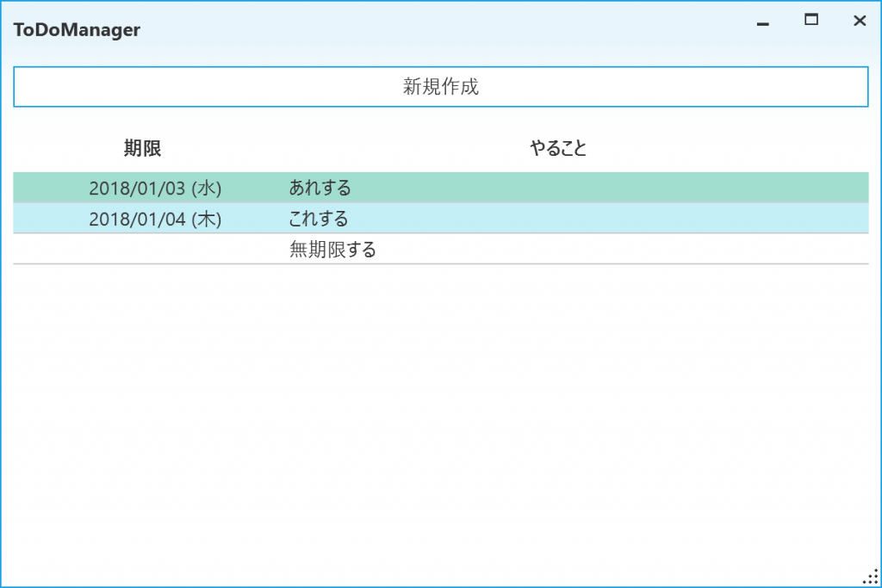This screenshot has width=882, height=588.
Task: Minimize the ToDoManager window
Action: tap(762, 22)
